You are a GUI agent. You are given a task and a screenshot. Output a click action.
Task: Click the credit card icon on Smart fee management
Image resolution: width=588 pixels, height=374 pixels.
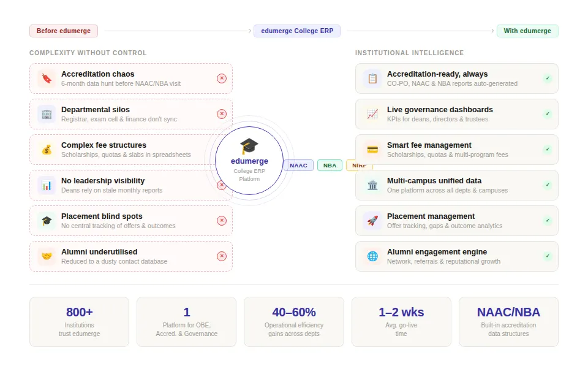click(372, 150)
